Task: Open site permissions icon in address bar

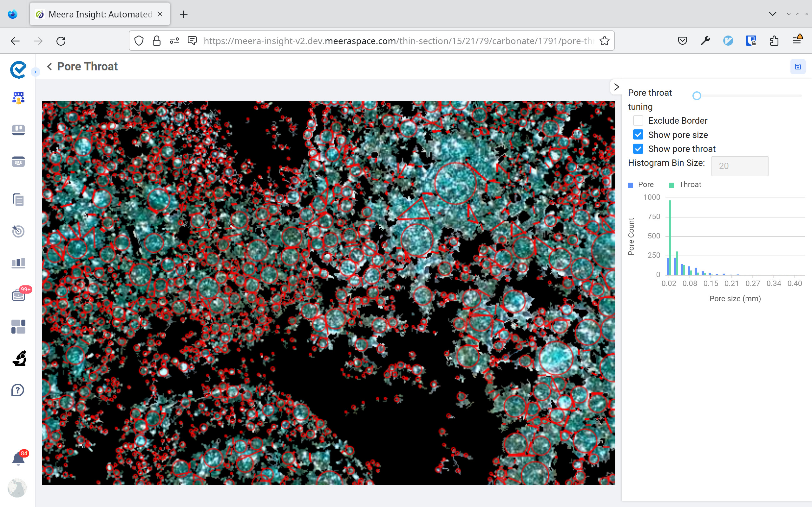Action: pos(174,41)
